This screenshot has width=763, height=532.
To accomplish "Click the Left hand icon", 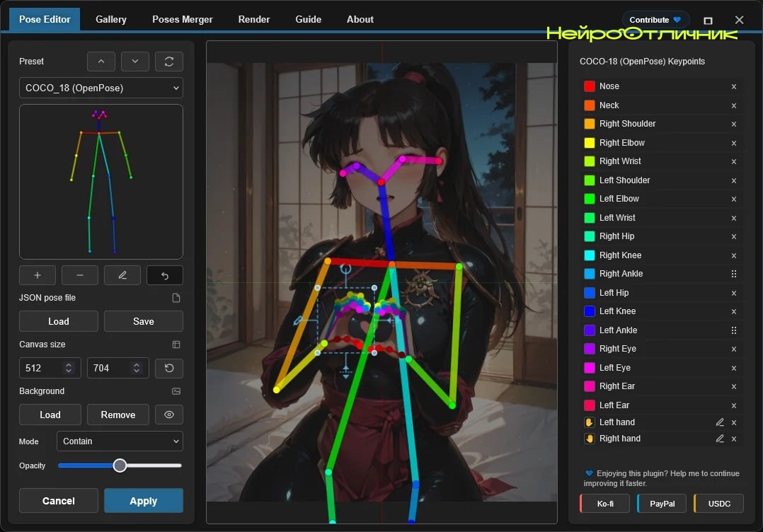I will pyautogui.click(x=590, y=422).
